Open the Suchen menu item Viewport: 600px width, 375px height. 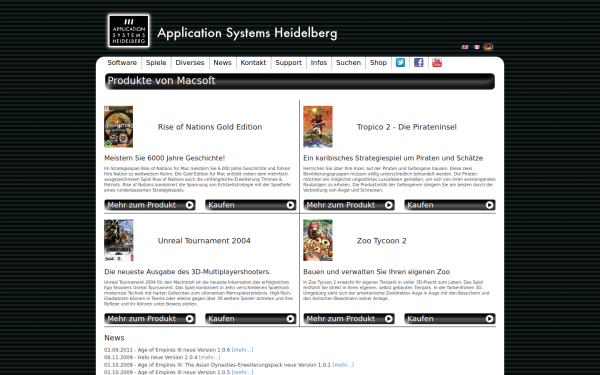click(348, 62)
